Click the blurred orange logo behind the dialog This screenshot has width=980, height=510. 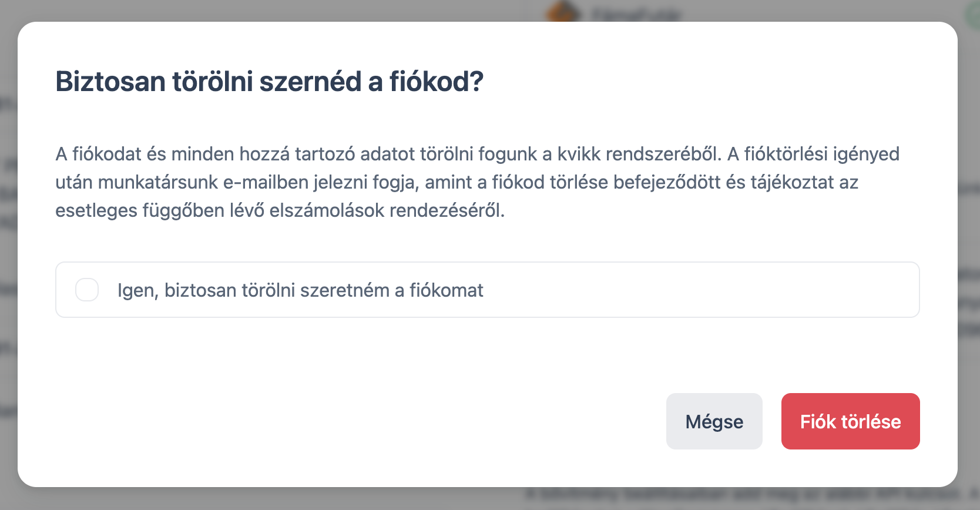(562, 13)
